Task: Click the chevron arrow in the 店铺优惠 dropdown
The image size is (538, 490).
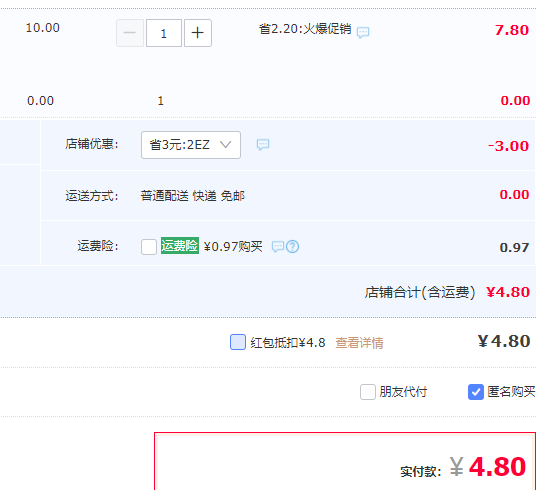Action: coord(225,144)
